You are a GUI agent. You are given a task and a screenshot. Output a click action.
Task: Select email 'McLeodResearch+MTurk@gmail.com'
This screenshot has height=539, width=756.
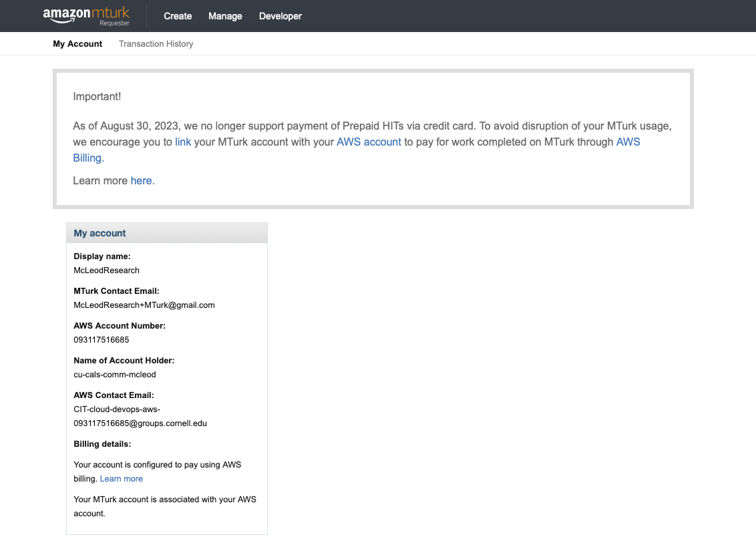[x=144, y=305]
